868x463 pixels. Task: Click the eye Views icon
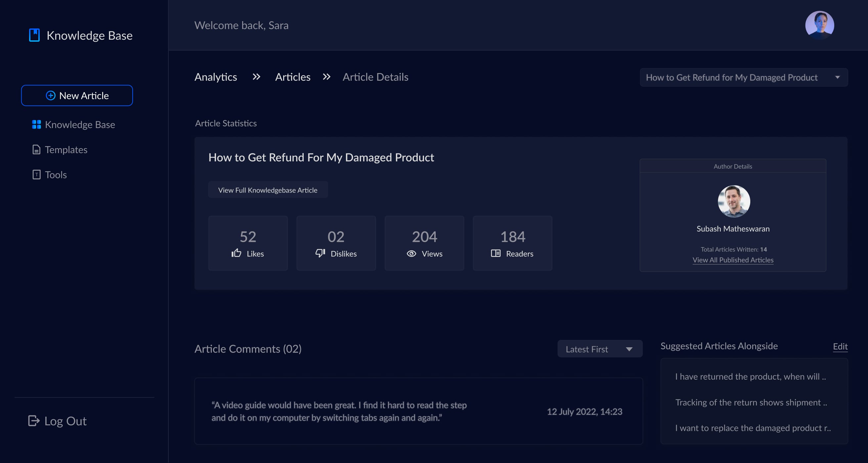pyautogui.click(x=412, y=254)
